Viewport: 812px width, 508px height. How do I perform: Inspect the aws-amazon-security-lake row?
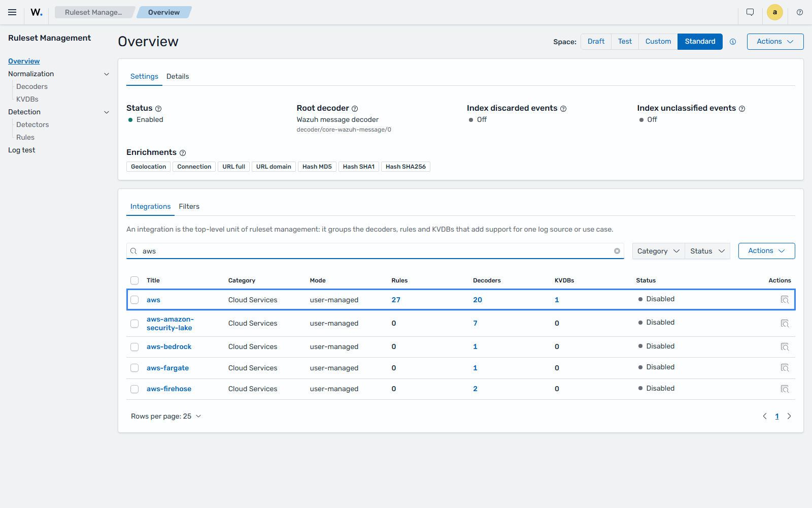[785, 324]
